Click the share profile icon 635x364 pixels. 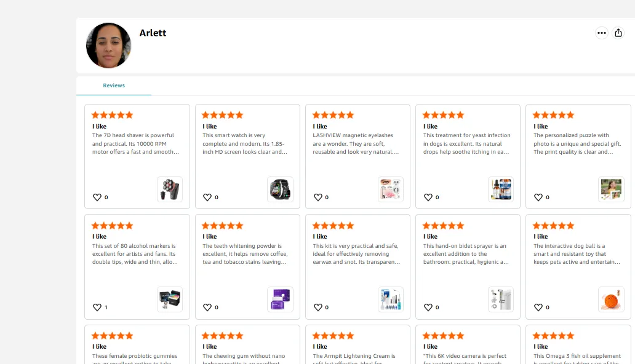618,33
